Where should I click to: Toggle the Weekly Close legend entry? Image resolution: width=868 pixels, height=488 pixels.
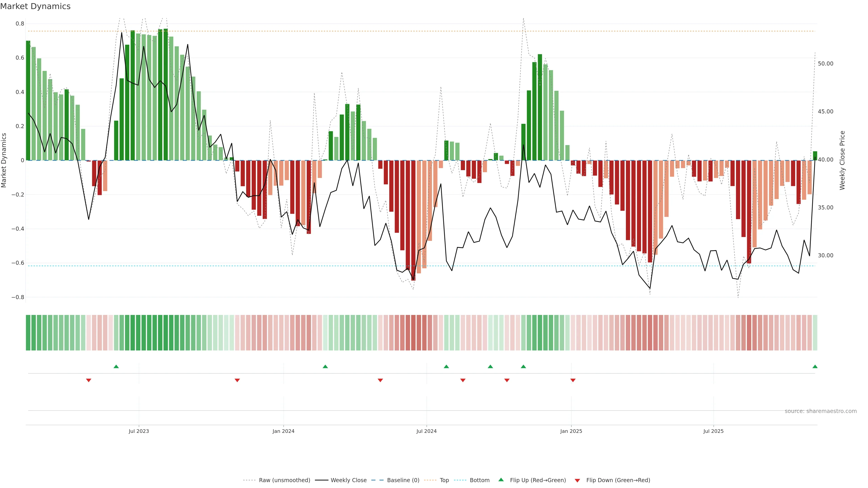click(x=348, y=480)
